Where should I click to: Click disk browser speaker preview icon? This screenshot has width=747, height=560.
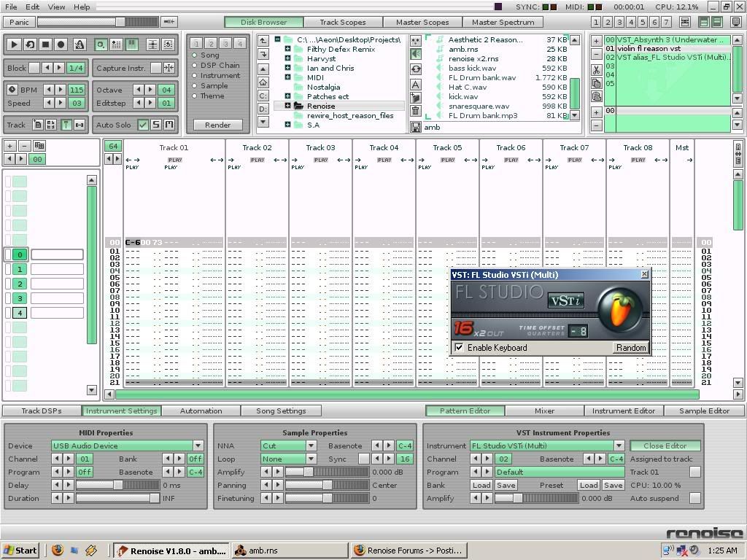tap(415, 54)
